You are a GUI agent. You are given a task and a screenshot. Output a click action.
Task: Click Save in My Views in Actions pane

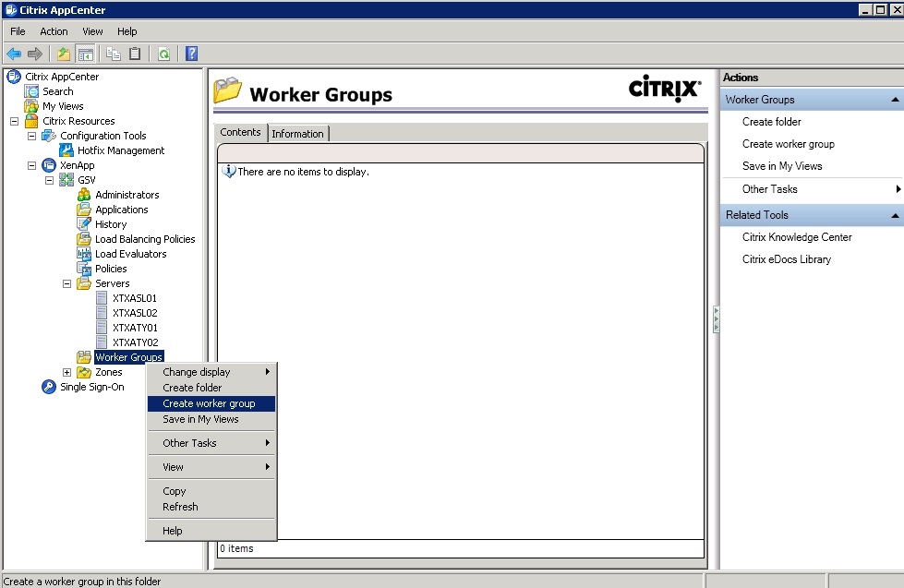pos(782,166)
